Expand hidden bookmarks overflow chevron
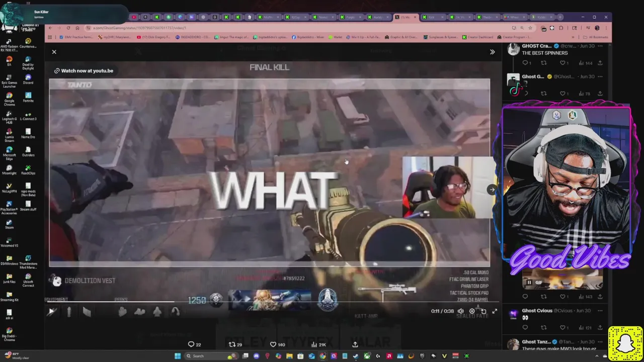This screenshot has height=362, width=644. tap(574, 37)
